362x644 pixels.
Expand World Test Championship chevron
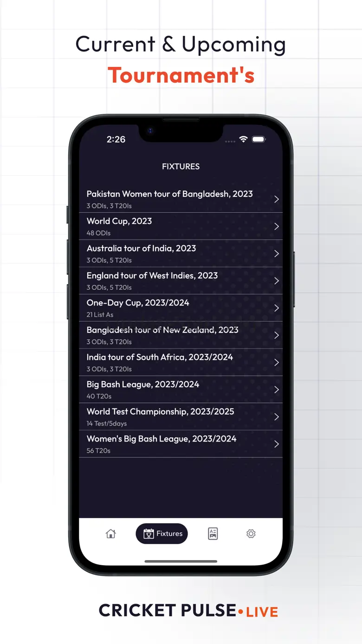pos(276,417)
